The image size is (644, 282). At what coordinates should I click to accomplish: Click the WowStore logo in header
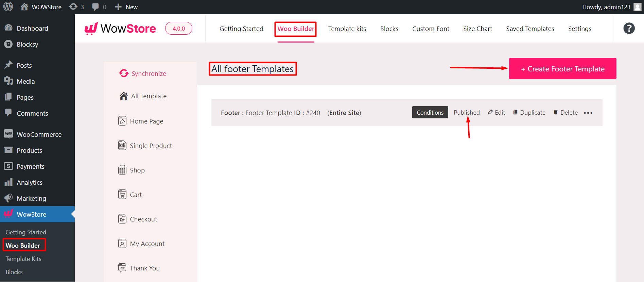coord(120,29)
